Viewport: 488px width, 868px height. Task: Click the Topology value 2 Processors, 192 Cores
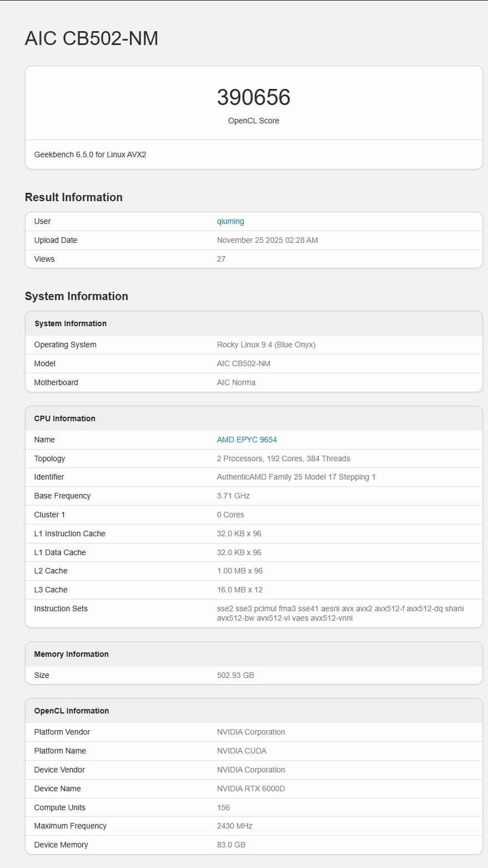coord(284,458)
